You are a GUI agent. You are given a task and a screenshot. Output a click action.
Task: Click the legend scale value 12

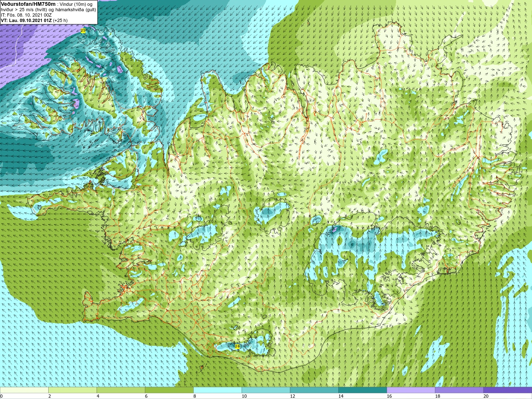coord(293,396)
